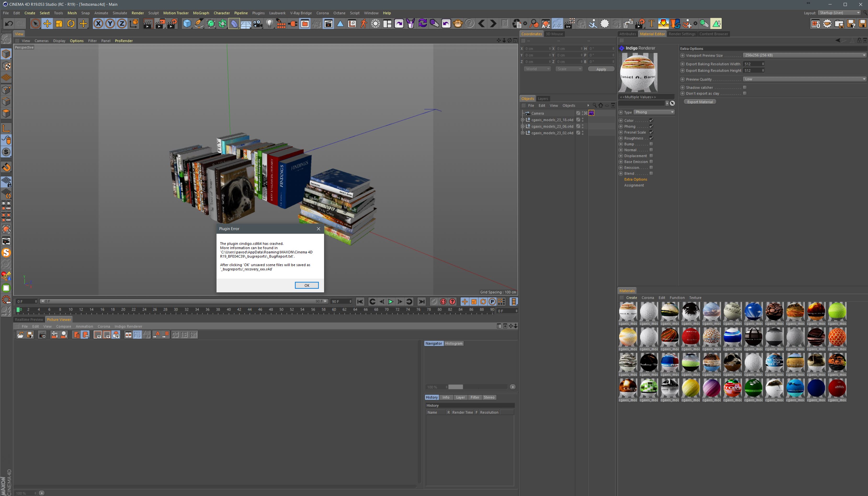Go to end of timeline
This screenshot has width=868, height=496.
[421, 301]
